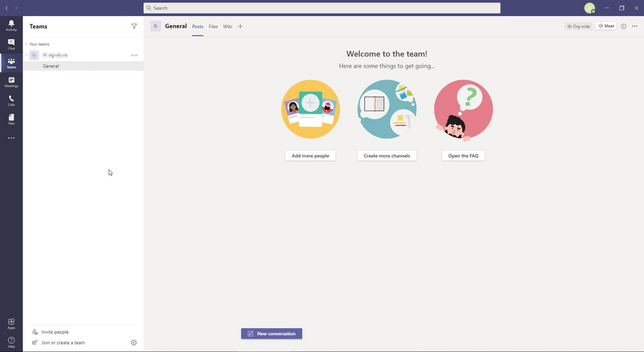
Task: Show more apps ellipsis in sidebar
Action: point(11,138)
